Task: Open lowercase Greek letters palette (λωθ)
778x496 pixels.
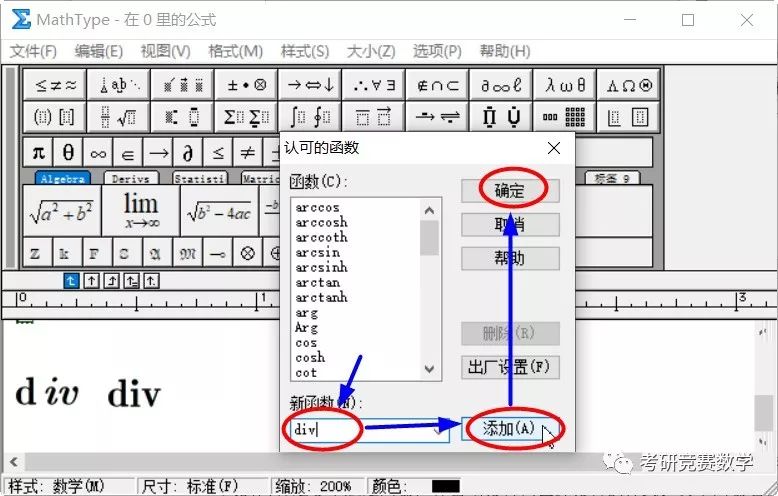Action: [565, 85]
